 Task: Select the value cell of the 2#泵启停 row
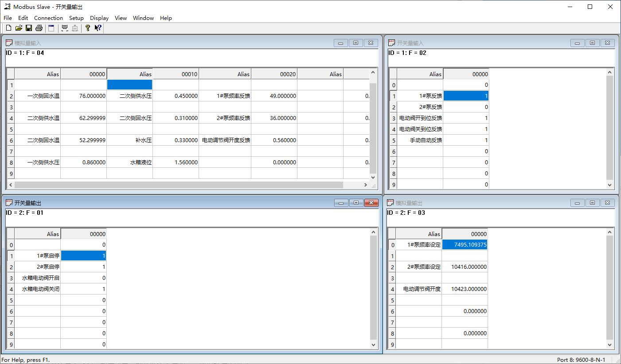coord(83,267)
